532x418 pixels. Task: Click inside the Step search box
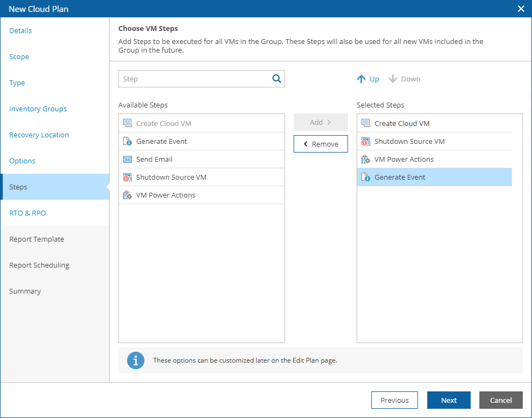(x=195, y=79)
